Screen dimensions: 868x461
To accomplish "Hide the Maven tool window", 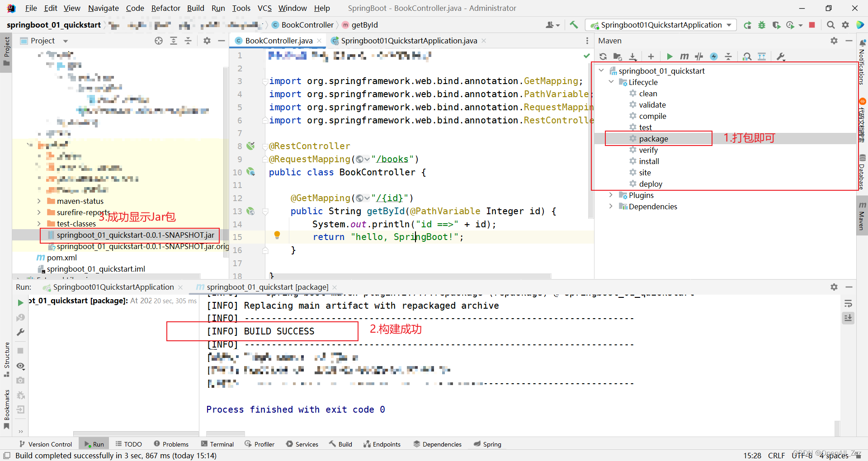I will [x=849, y=41].
